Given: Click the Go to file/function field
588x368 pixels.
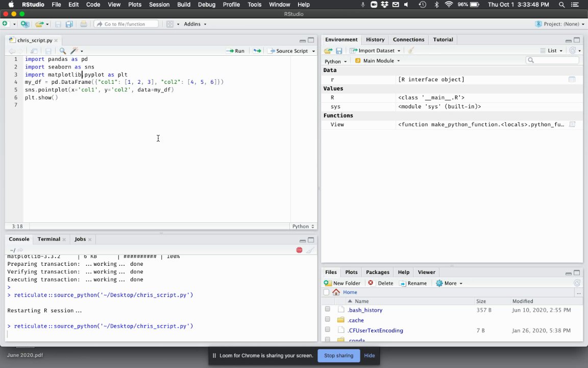Looking at the screenshot, I should tap(126, 24).
